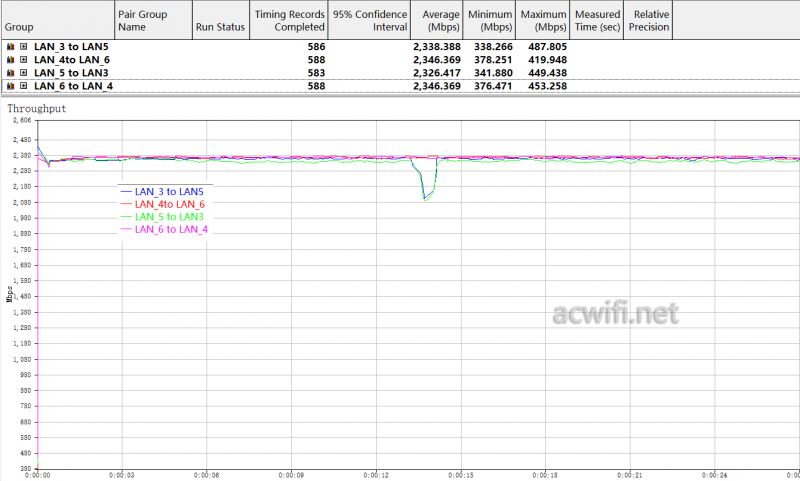The height and width of the screenshot is (481, 800).
Task: Click the Relative Precision column header
Action: pos(649,20)
